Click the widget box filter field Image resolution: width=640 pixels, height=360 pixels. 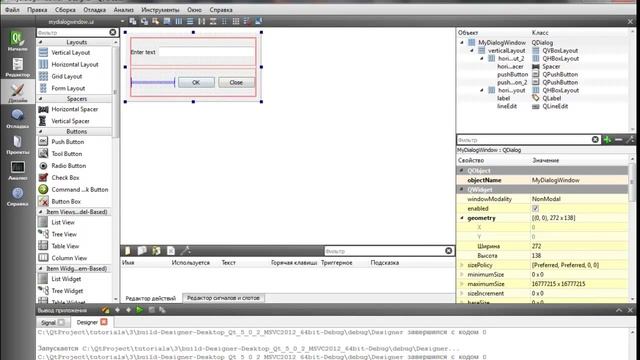[x=72, y=32]
